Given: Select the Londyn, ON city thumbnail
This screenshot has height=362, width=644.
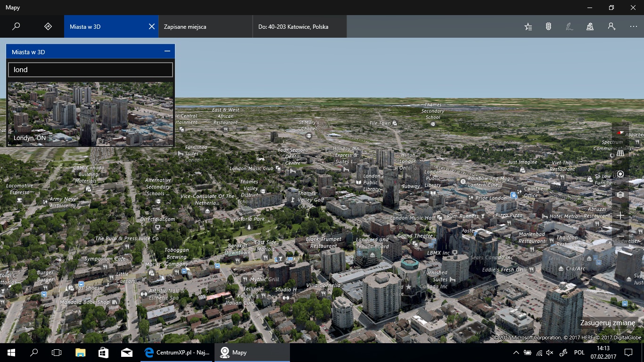Looking at the screenshot, I should click(91, 114).
